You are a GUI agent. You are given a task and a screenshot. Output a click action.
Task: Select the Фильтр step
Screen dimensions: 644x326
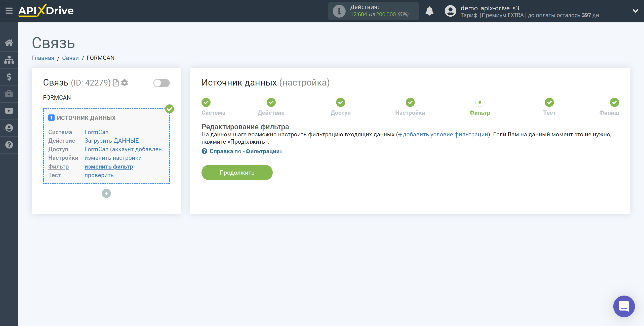[480, 107]
